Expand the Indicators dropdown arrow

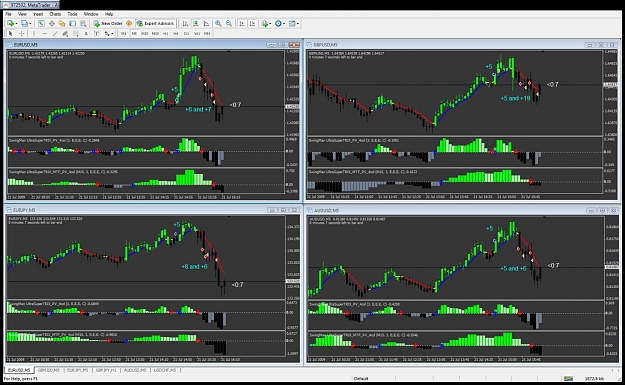pyautogui.click(x=270, y=24)
